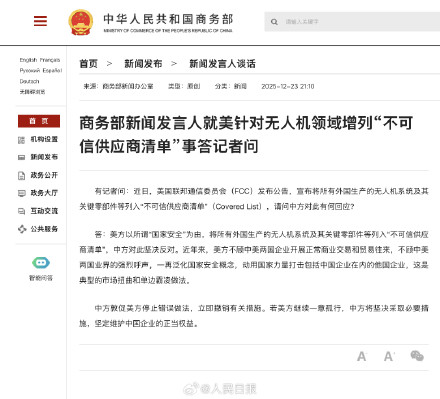
Task: Click the 新闻发布 sidebar icon
Action: 21,157
